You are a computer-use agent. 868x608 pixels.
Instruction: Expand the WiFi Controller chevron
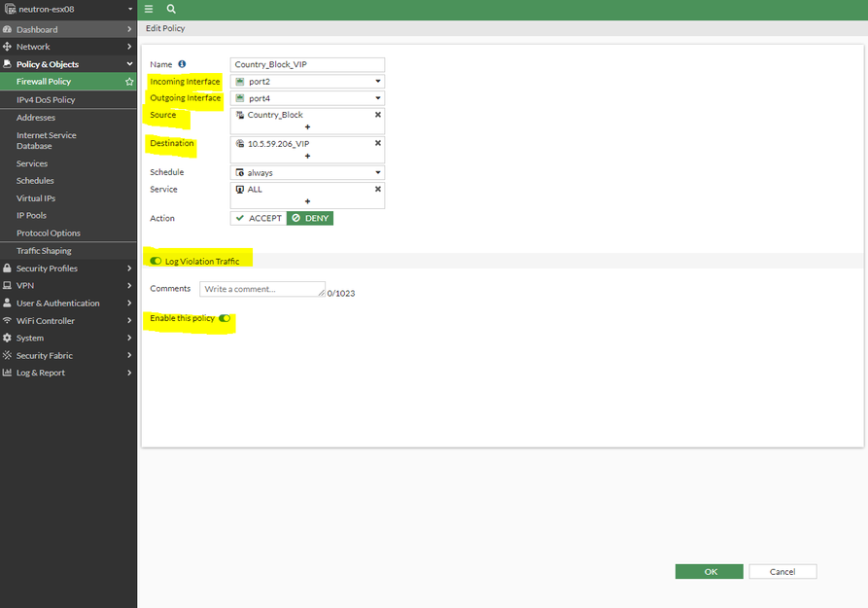click(129, 320)
